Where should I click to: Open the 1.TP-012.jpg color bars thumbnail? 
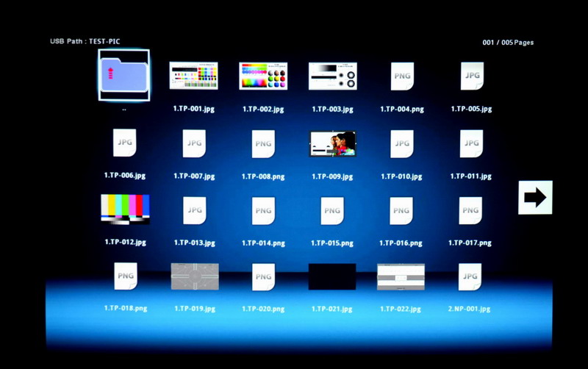[125, 209]
